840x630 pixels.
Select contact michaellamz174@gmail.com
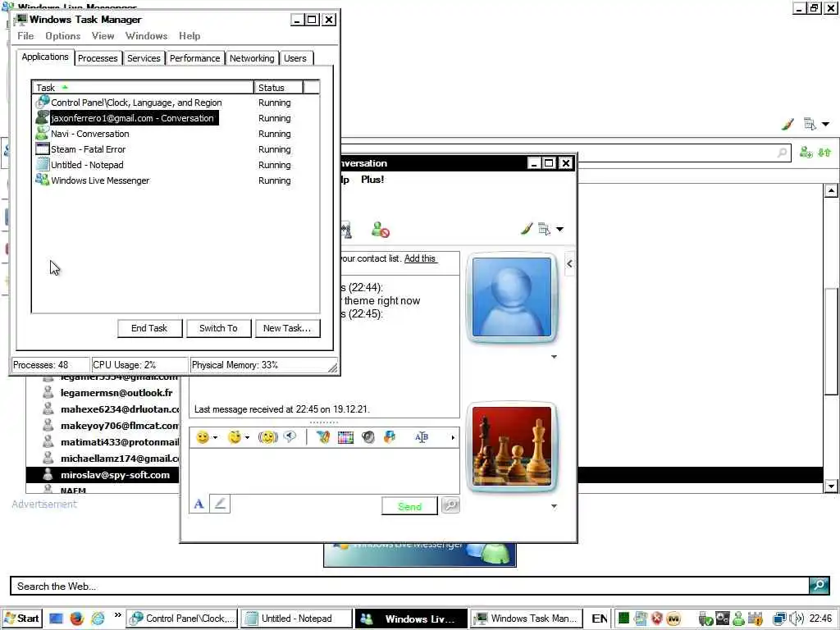coord(120,459)
